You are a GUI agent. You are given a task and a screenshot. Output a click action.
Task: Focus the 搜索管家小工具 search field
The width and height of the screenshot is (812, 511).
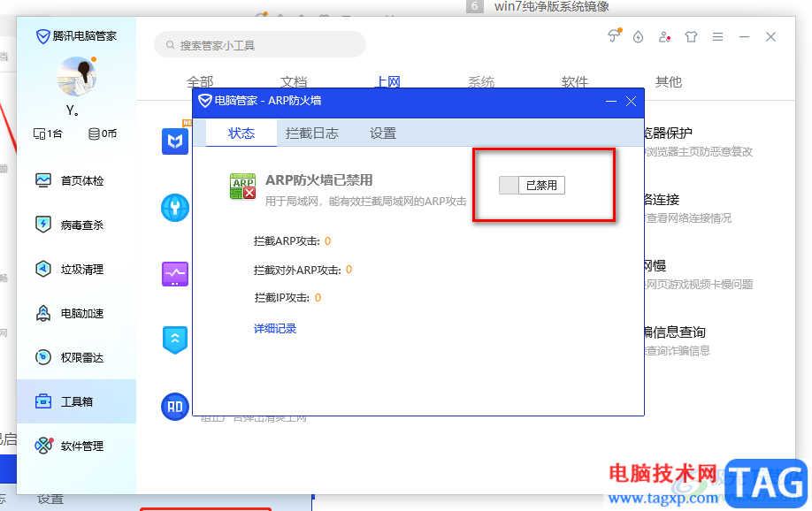point(260,45)
